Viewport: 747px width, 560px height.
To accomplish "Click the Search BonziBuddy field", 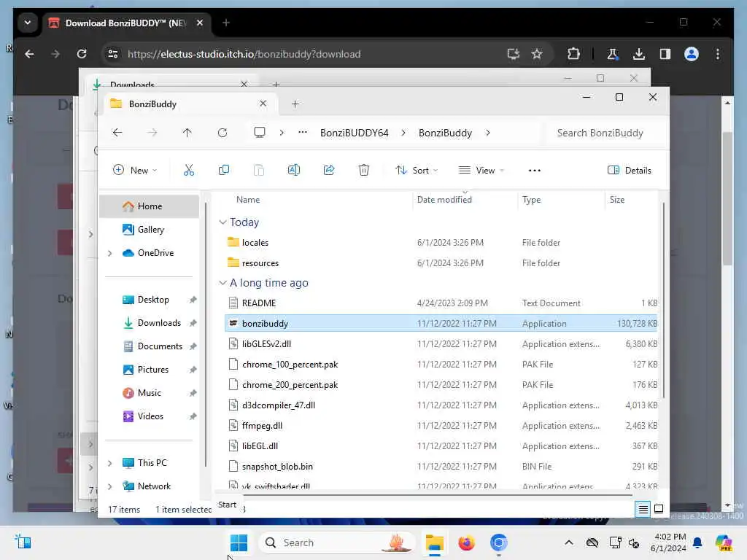I will click(605, 133).
